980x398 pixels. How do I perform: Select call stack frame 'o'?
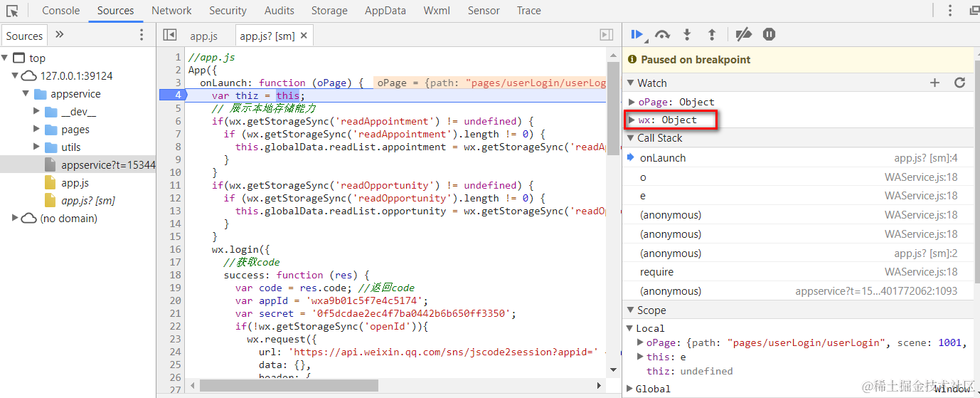coord(797,177)
